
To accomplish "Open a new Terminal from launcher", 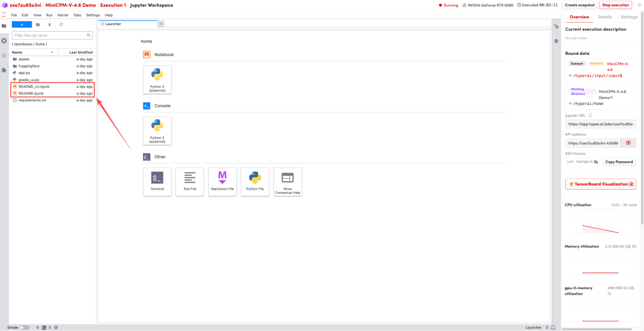I will pyautogui.click(x=157, y=181).
